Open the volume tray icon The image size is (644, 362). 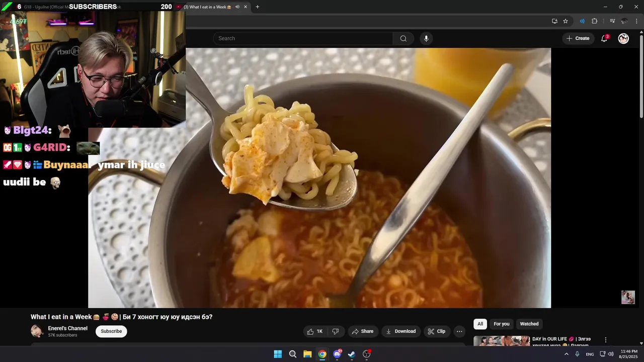(x=611, y=354)
